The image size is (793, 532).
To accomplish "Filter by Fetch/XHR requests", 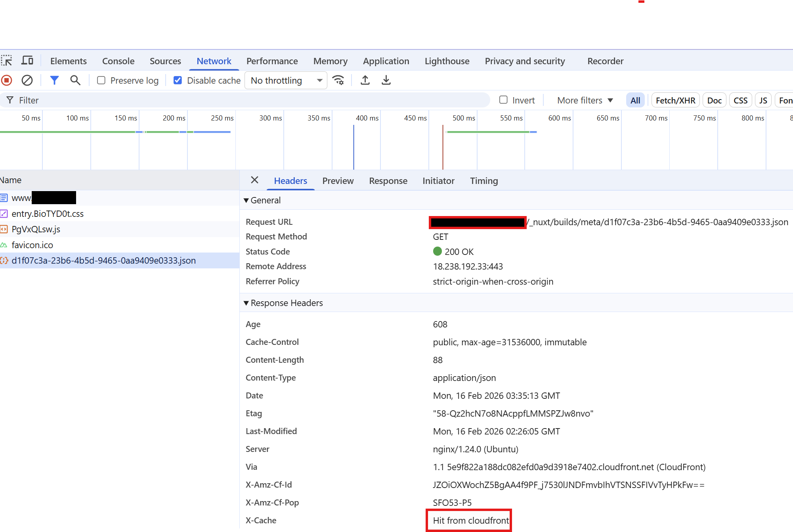I will (x=675, y=100).
